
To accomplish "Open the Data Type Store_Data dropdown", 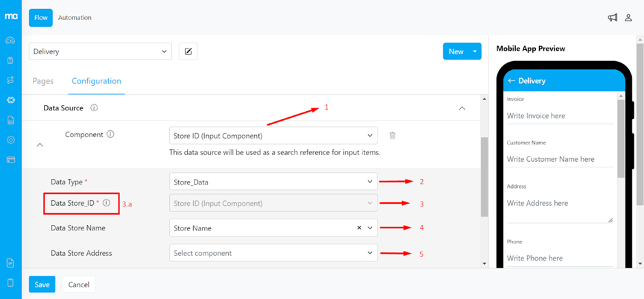I will point(273,182).
